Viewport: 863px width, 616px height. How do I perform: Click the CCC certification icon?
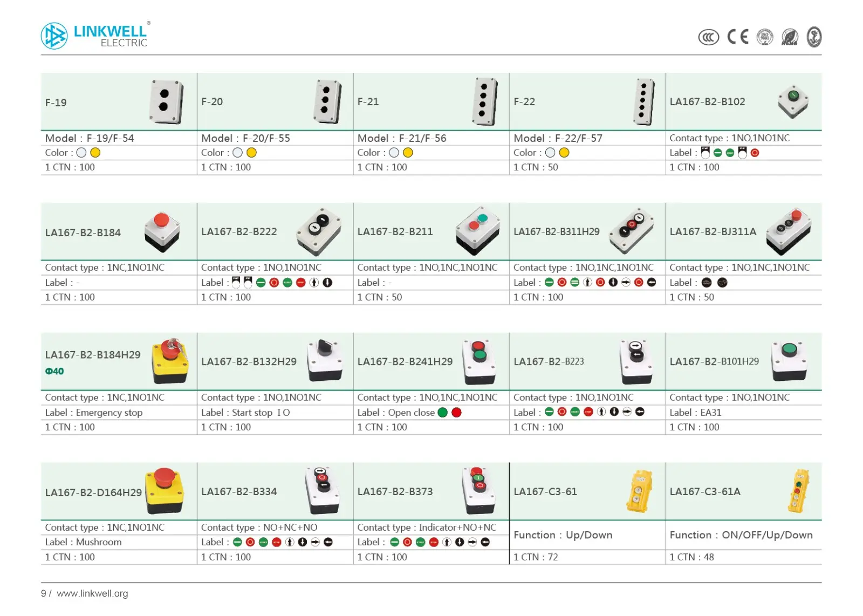(x=708, y=37)
